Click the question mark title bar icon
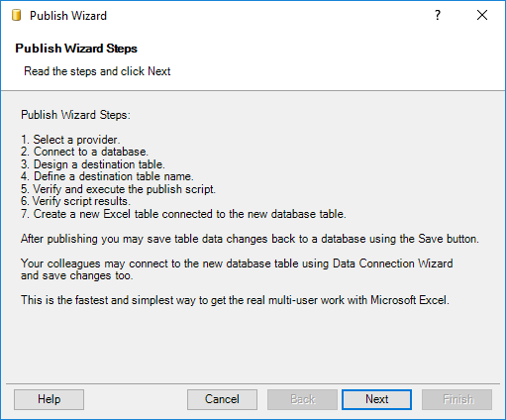The image size is (506, 420). 438,15
